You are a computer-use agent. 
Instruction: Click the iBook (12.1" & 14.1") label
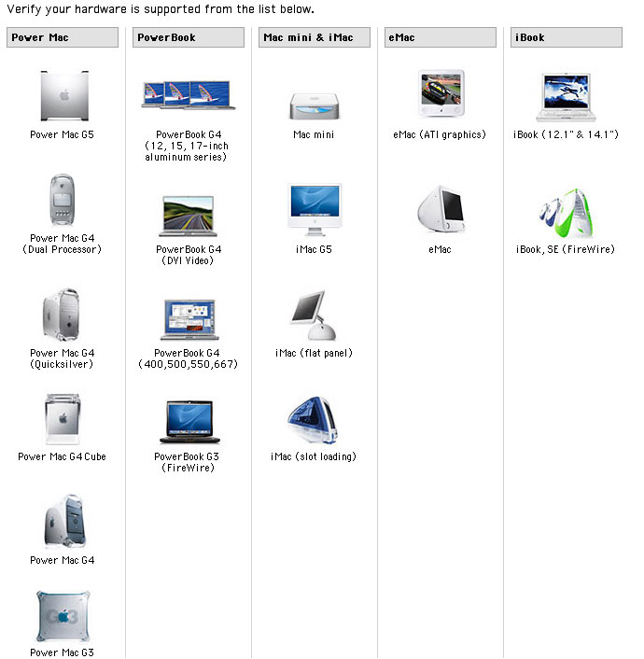click(x=566, y=134)
